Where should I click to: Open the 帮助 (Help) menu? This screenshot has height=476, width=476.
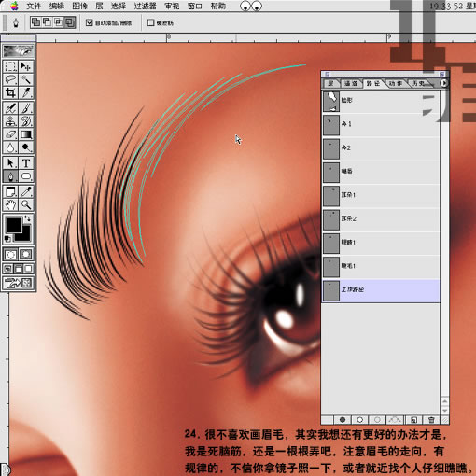pyautogui.click(x=217, y=6)
